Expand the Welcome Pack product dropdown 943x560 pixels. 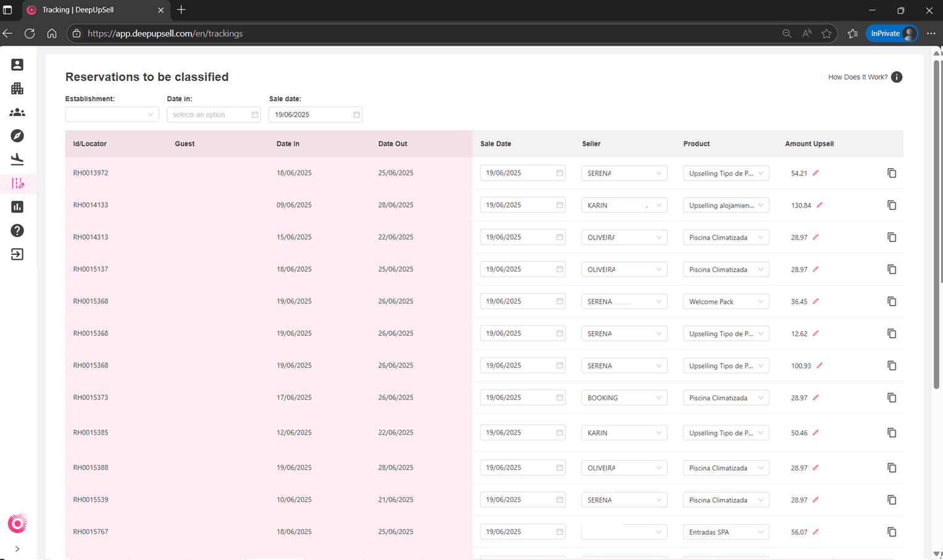726,302
